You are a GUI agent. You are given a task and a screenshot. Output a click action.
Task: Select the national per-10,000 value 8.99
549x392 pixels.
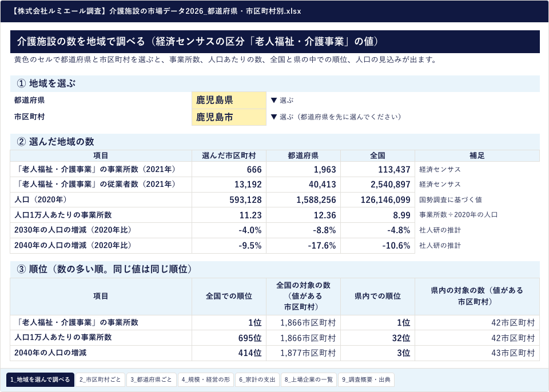pyautogui.click(x=378, y=215)
